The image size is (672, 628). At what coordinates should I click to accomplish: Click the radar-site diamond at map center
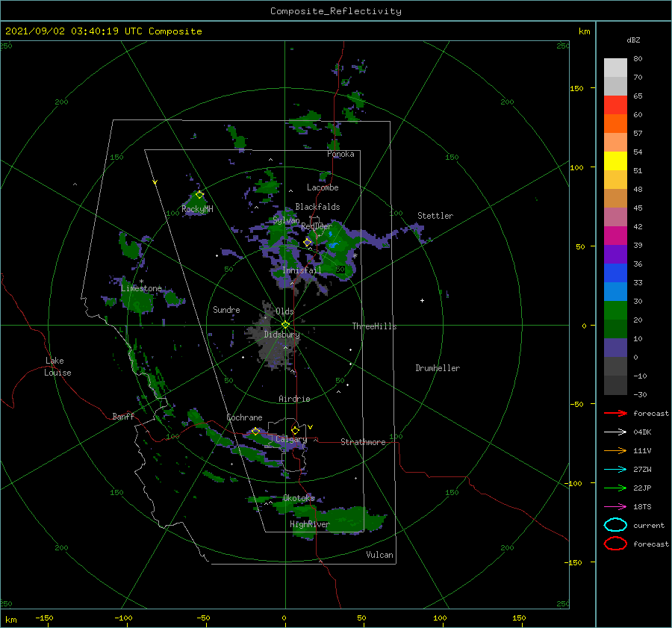285,325
